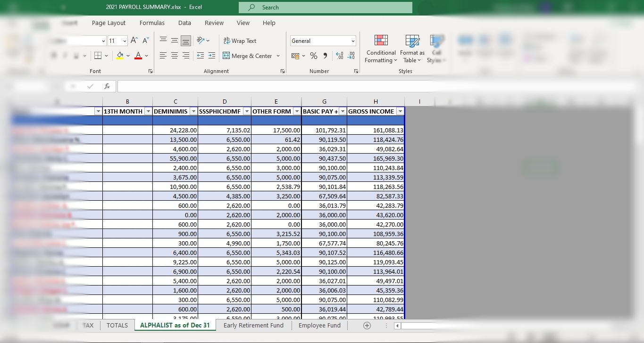
Task: Toggle Wrap Text on selected cells
Action: tap(240, 41)
